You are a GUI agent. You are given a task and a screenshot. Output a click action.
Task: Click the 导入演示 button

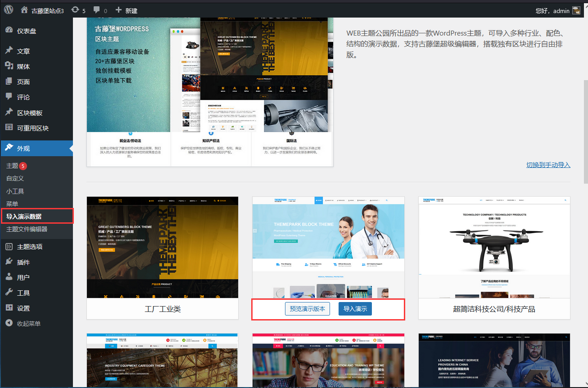[355, 309]
